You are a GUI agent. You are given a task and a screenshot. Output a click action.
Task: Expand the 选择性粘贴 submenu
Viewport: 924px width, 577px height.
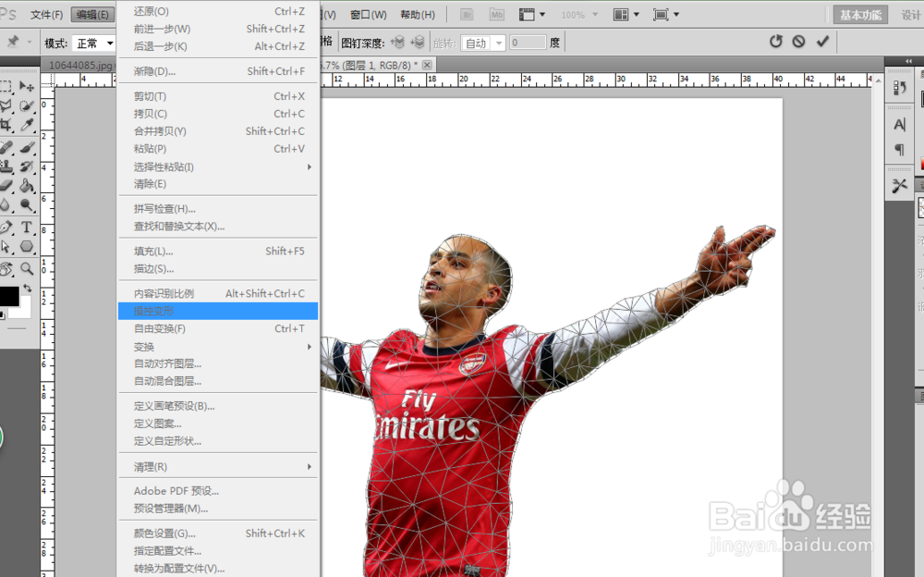(x=218, y=167)
